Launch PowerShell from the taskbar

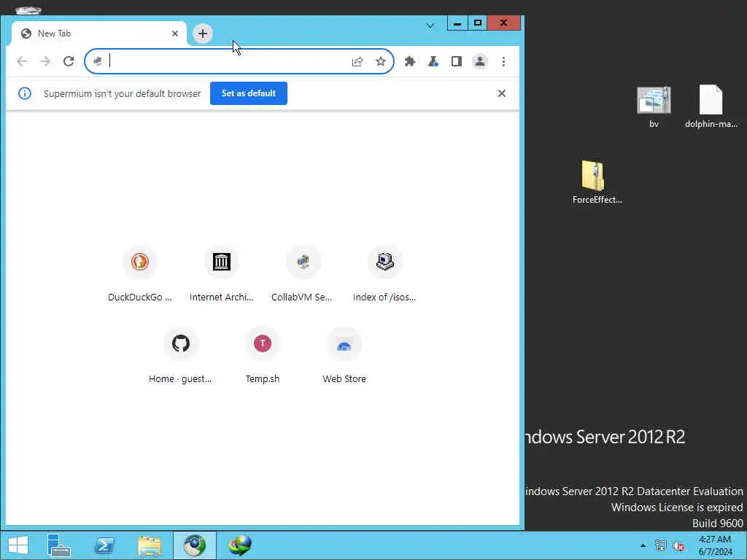coord(104,545)
